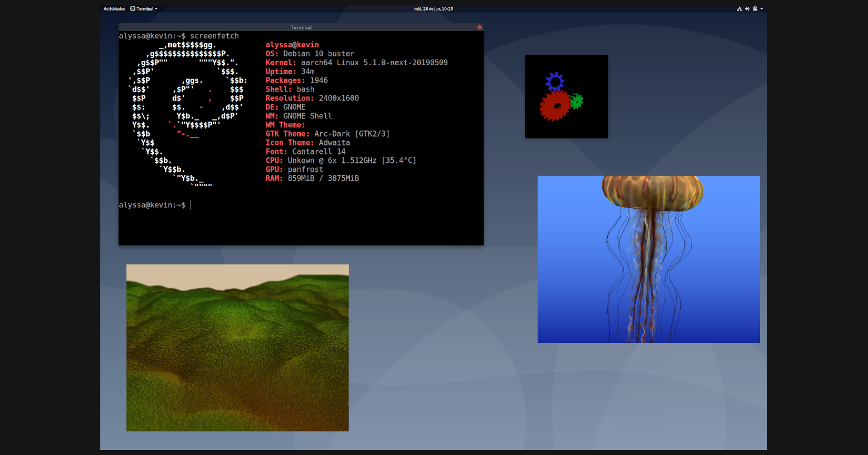Click the "OS: Debian 10 buster" line

point(310,54)
